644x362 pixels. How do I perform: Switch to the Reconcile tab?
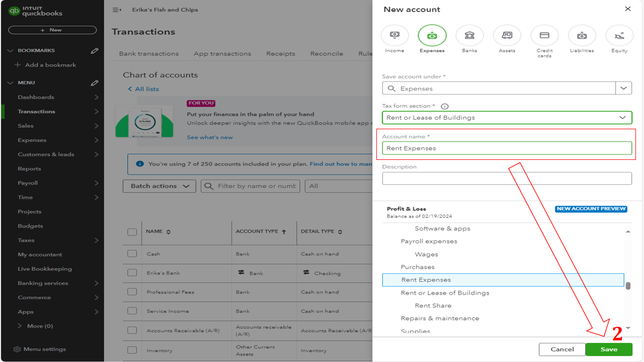(x=327, y=54)
